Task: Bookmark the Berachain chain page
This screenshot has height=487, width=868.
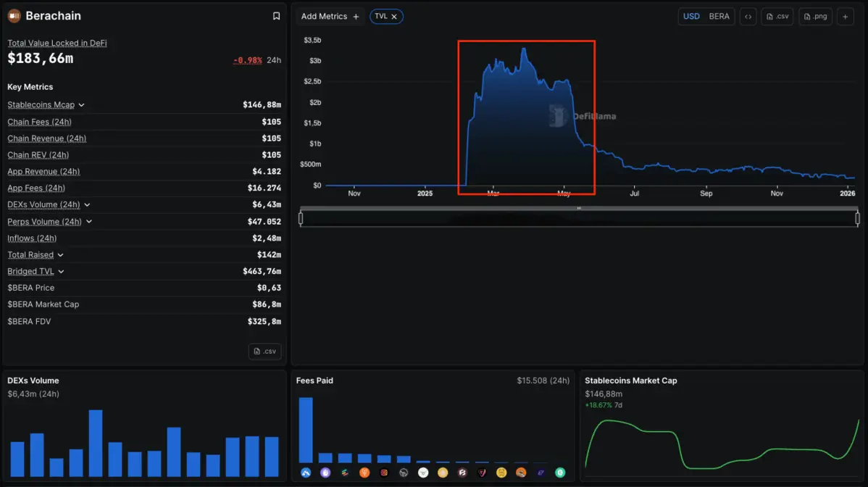Action: tap(276, 16)
